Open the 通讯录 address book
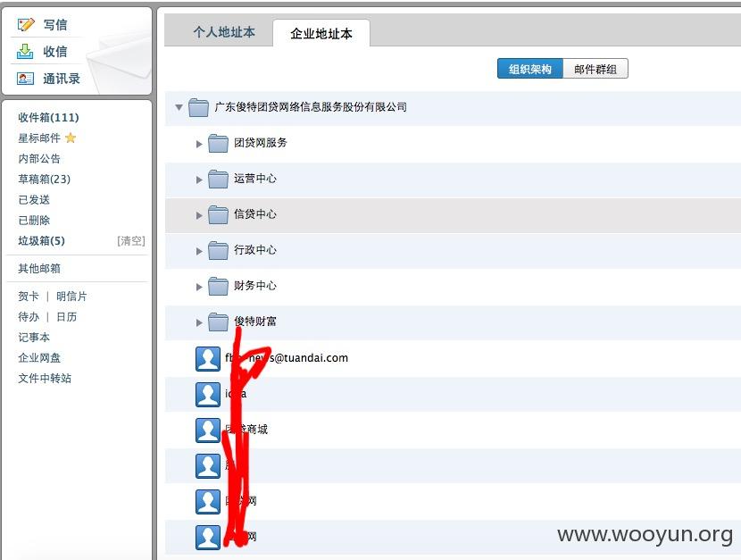741x560 pixels. click(62, 79)
